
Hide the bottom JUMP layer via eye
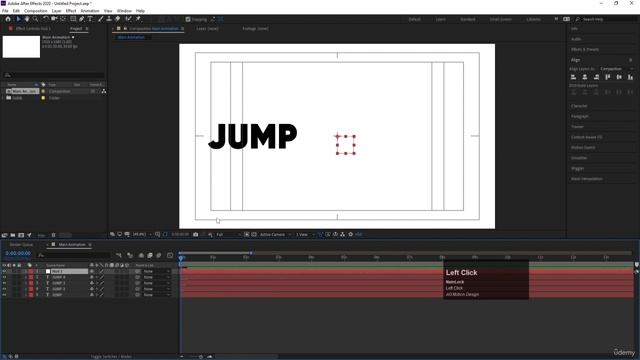tap(4, 295)
